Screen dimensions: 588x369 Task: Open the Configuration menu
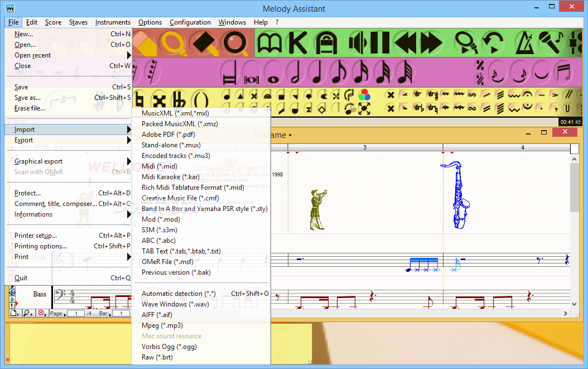[x=190, y=22]
